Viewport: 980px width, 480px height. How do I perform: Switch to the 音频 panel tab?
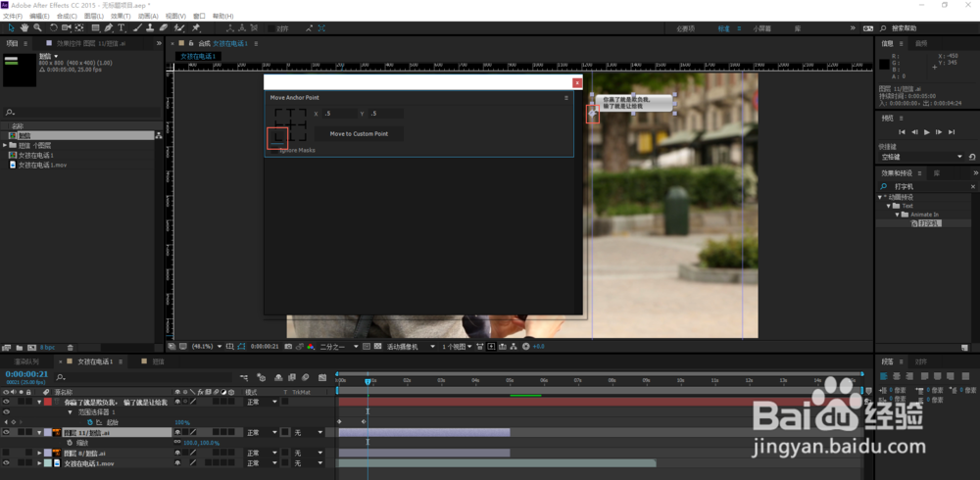click(921, 43)
